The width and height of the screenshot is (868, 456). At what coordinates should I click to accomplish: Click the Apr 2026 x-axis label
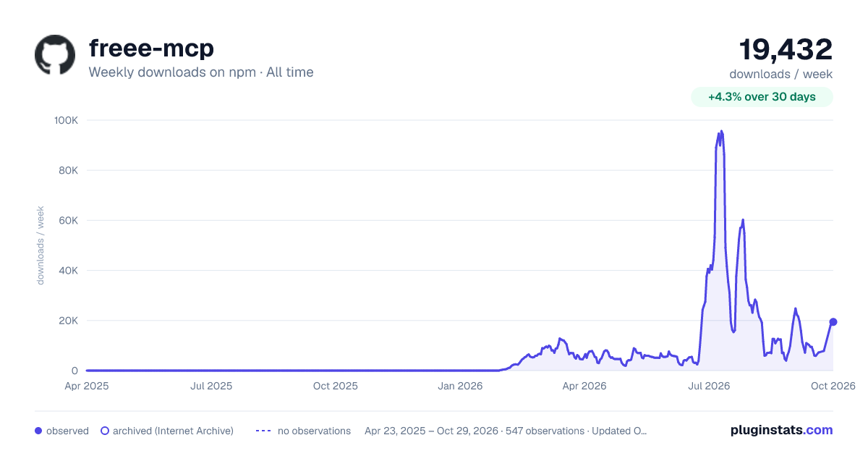(x=583, y=386)
